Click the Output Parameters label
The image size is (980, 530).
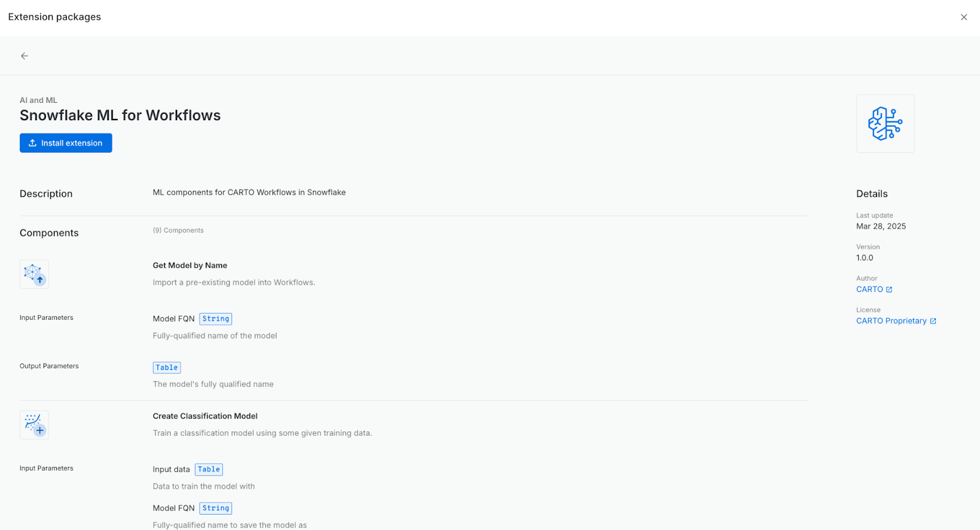click(x=49, y=366)
